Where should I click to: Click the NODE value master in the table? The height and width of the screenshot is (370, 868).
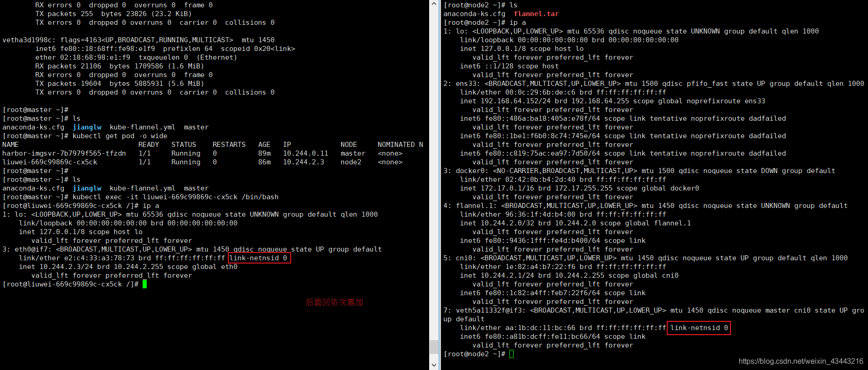click(x=353, y=153)
